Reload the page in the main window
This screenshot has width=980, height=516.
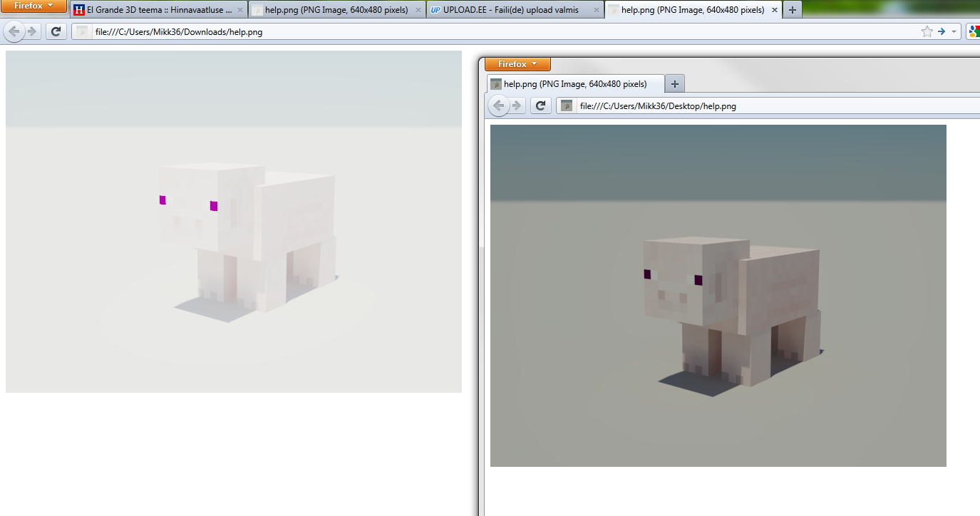56,31
